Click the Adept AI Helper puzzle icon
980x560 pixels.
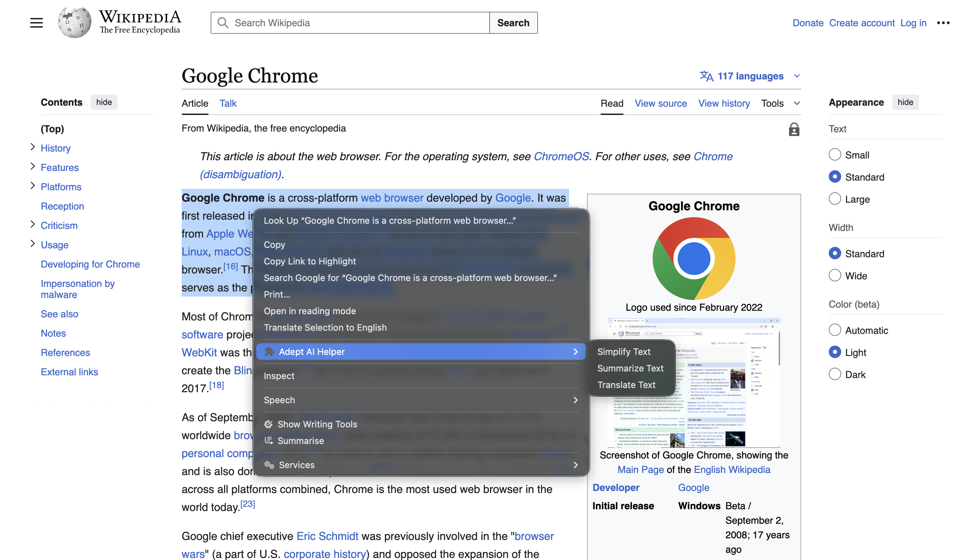click(269, 351)
